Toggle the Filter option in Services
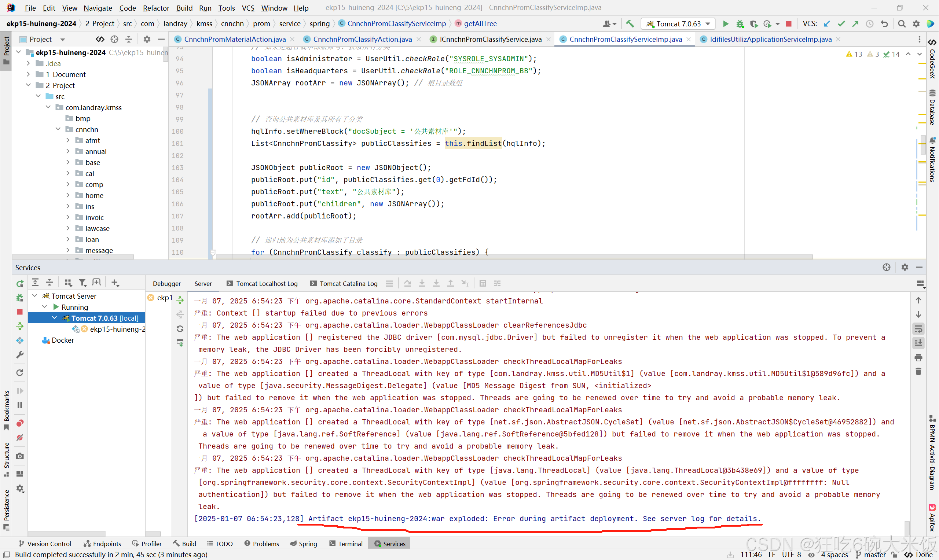939x560 pixels. tap(82, 283)
